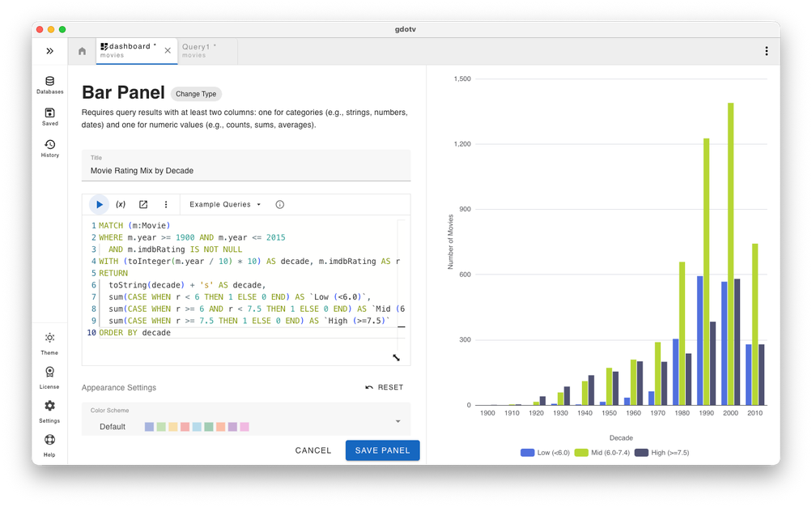Click the Save Panel button
Image resolution: width=812 pixels, height=507 pixels.
382,450
